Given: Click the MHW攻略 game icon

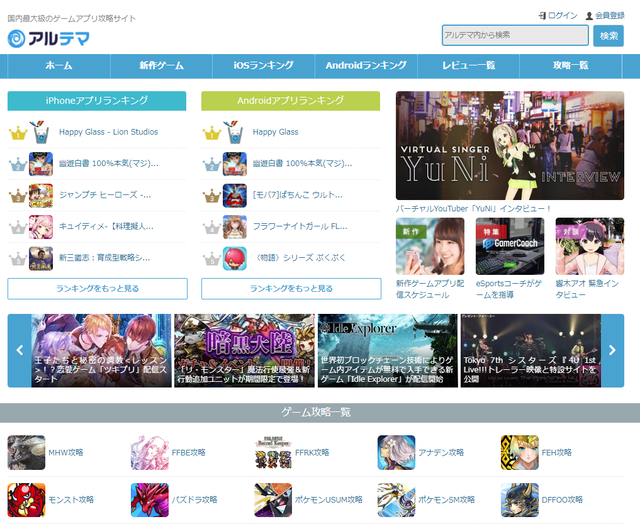Looking at the screenshot, I should pyautogui.click(x=26, y=452).
